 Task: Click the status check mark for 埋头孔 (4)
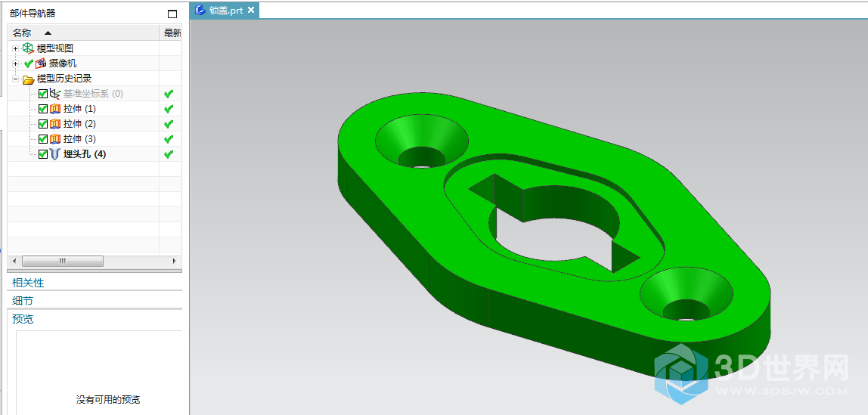click(169, 153)
